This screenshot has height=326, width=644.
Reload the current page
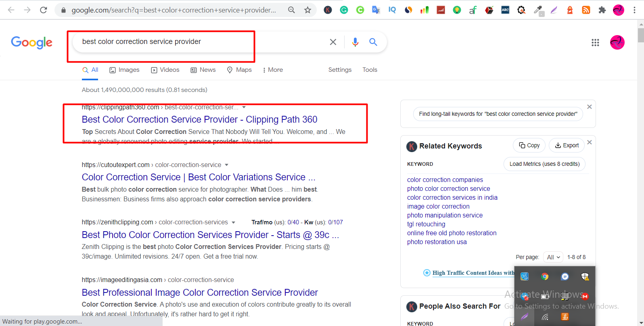click(x=44, y=10)
